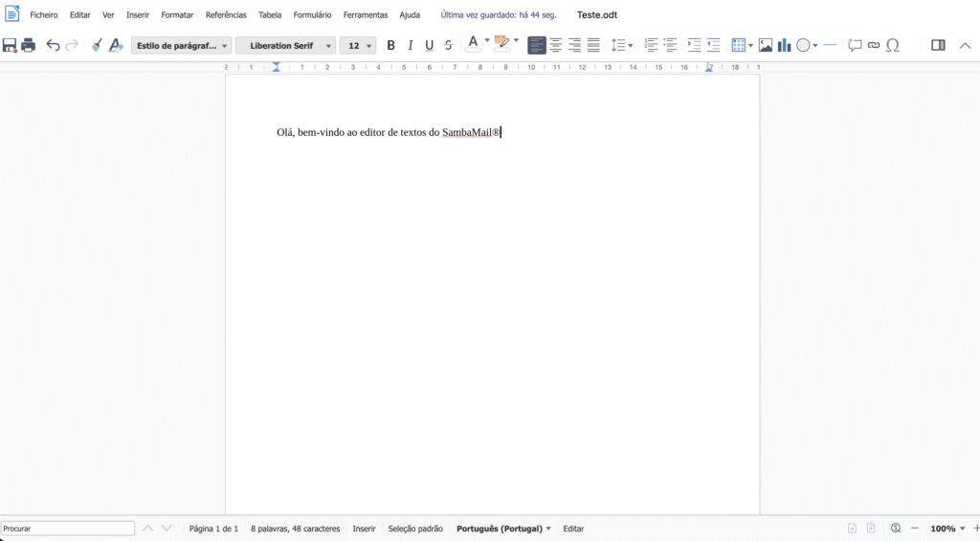This screenshot has width=980, height=541.
Task: Click the Português (Portugal) language selector
Action: coord(503,529)
